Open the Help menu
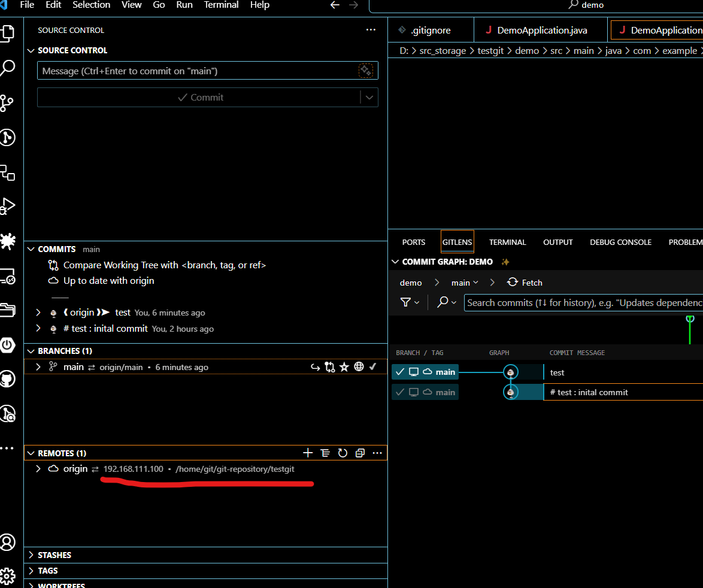703x588 pixels. click(260, 5)
